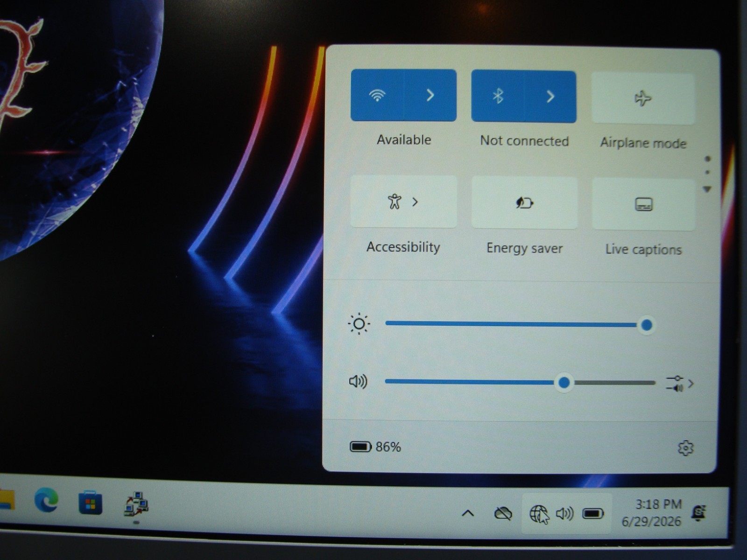
Task: Click the OneDrive cloud tray icon
Action: click(x=503, y=514)
